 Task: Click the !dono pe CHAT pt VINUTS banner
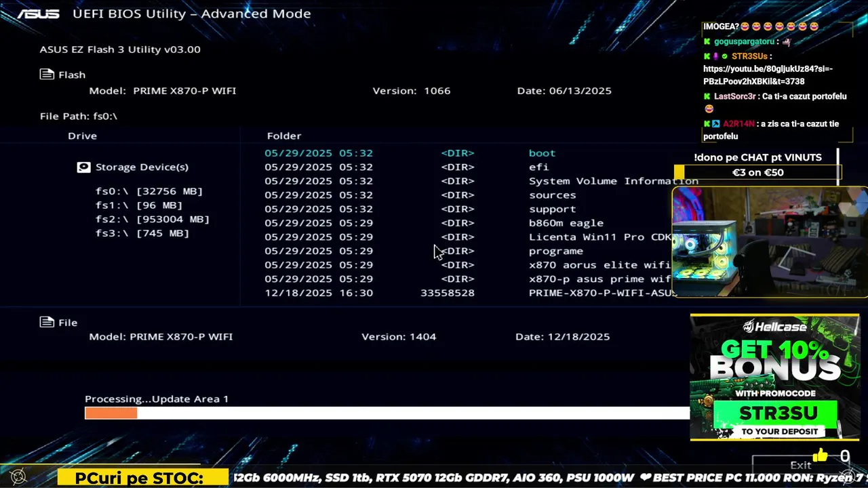coord(757,157)
